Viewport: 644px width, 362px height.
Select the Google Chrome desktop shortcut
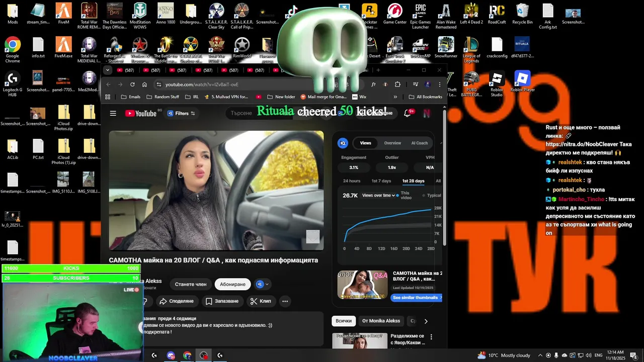click(x=13, y=50)
